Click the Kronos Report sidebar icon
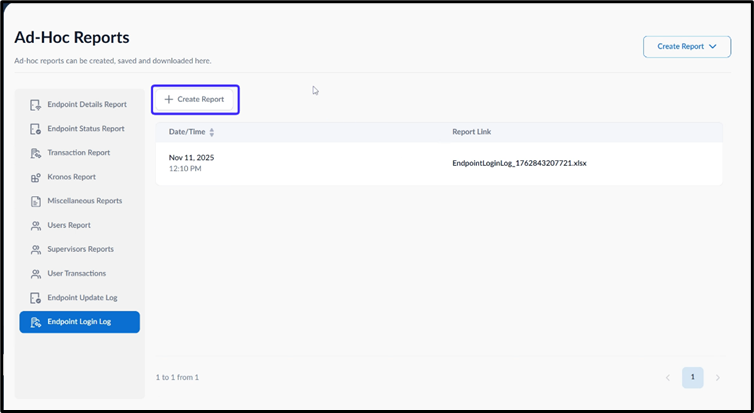This screenshot has width=754, height=413. point(36,177)
